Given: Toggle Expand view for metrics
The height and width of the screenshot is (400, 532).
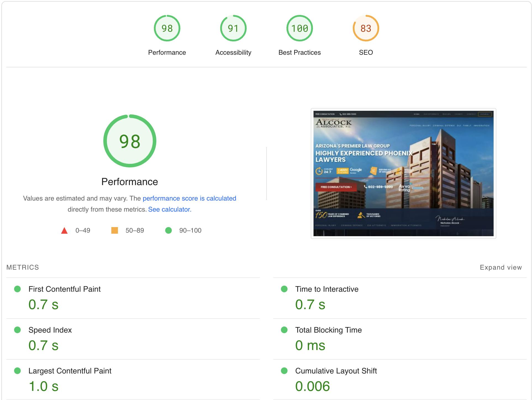Looking at the screenshot, I should point(501,267).
